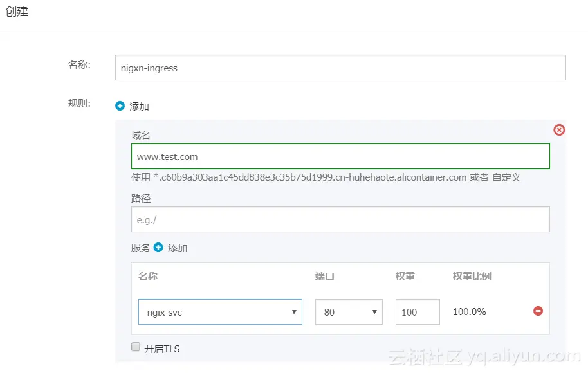Screen dimensions: 588x373
Task: Click the 端口 column header
Action: [x=325, y=277]
